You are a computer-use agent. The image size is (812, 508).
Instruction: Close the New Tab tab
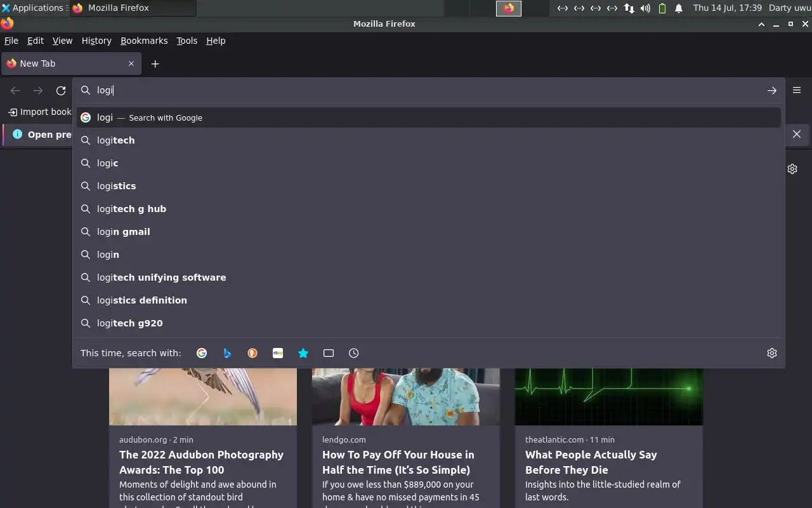click(131, 63)
